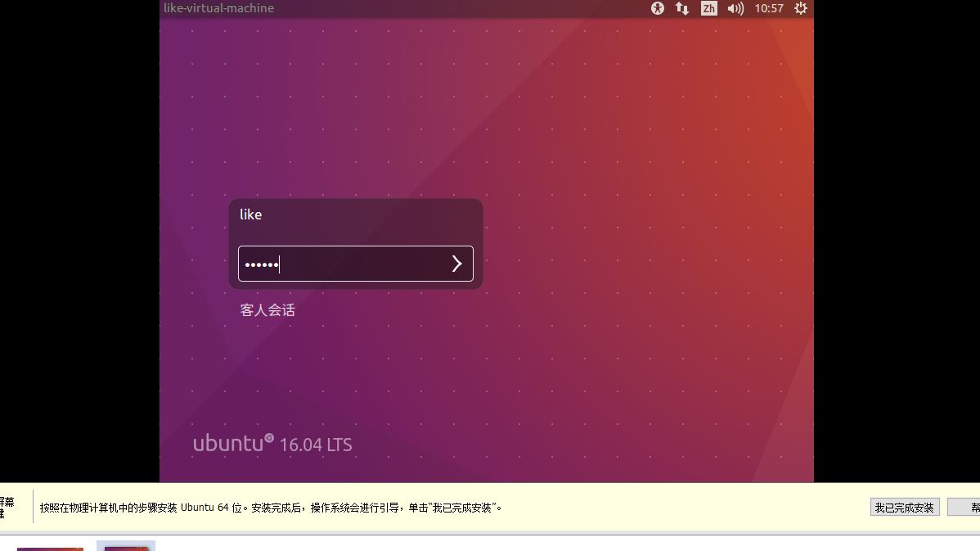Click the clock showing 10:57
Screen dimensions: 980x551
770,8
